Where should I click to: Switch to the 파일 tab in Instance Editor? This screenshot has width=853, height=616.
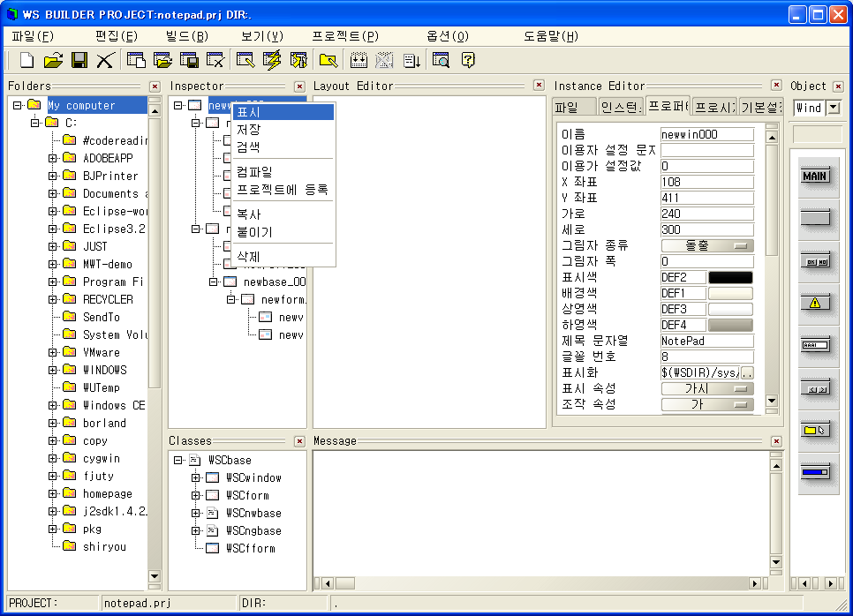pos(574,107)
